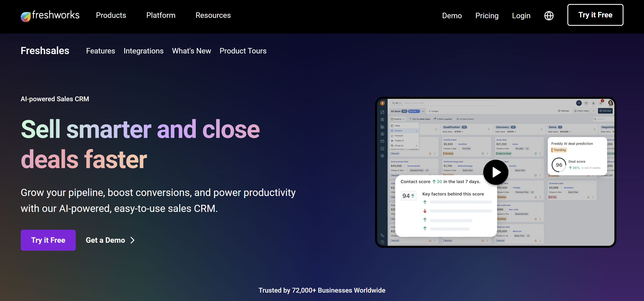Click the mail icon in CRM top bar
The image size is (644, 301).
pyautogui.click(x=586, y=103)
